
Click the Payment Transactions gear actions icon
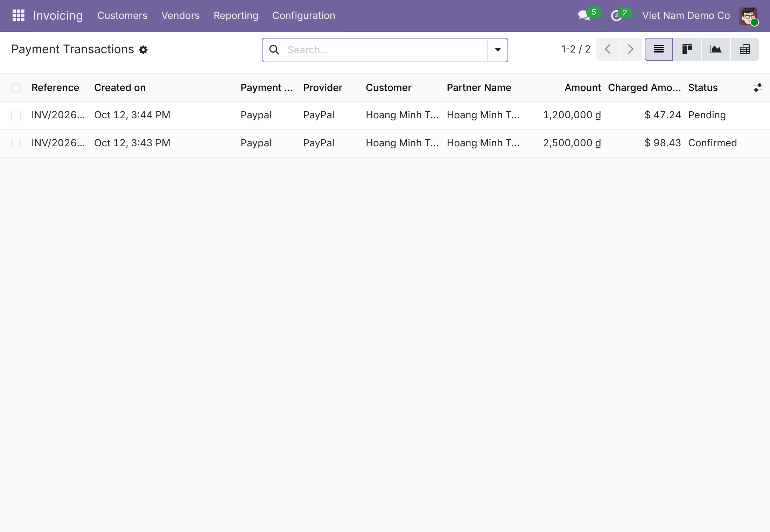point(143,50)
